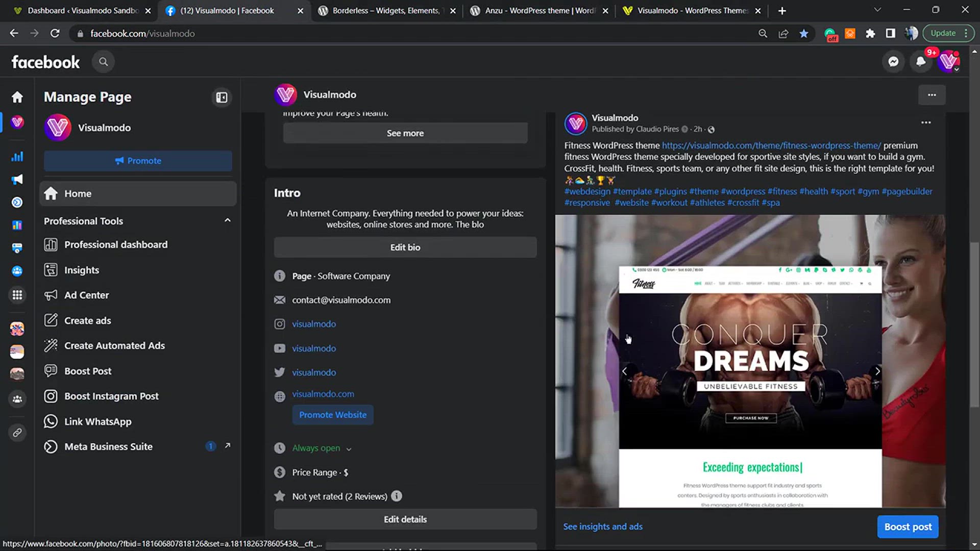Click the reviews info icon

pyautogui.click(x=397, y=496)
